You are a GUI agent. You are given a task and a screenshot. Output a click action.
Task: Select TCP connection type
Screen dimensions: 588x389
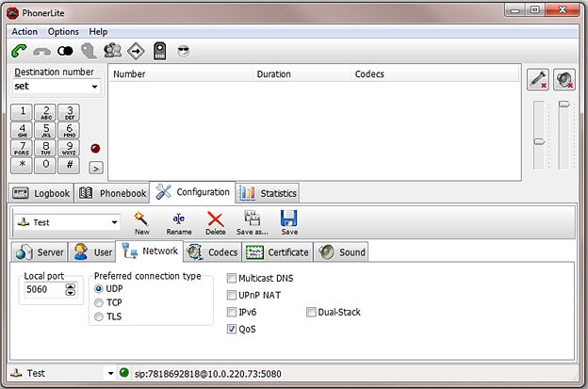pyautogui.click(x=99, y=302)
